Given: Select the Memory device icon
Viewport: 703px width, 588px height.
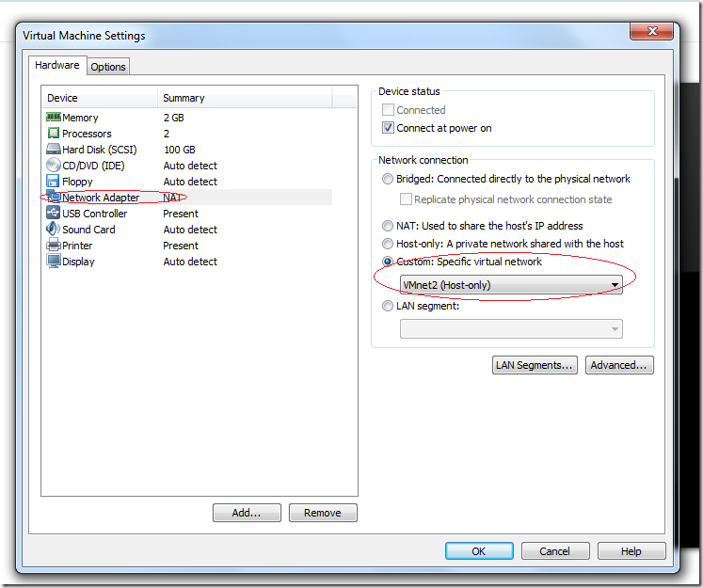Looking at the screenshot, I should tap(54, 118).
